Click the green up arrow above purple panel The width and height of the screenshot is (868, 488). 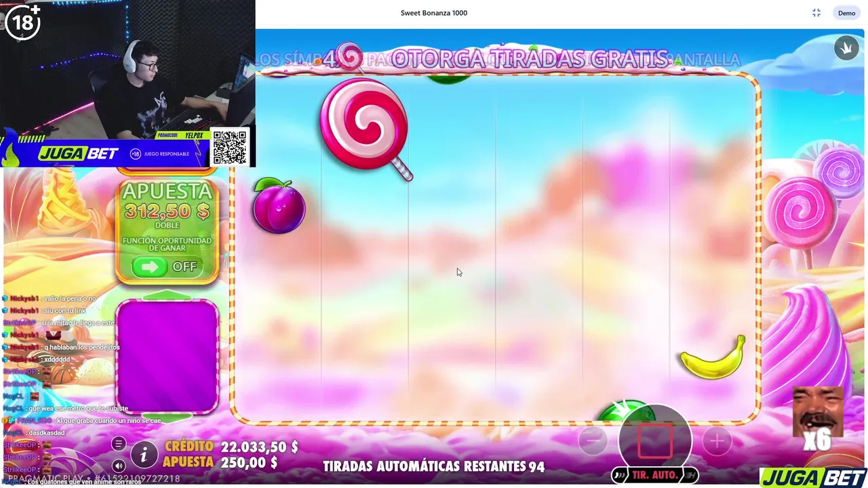[167, 295]
